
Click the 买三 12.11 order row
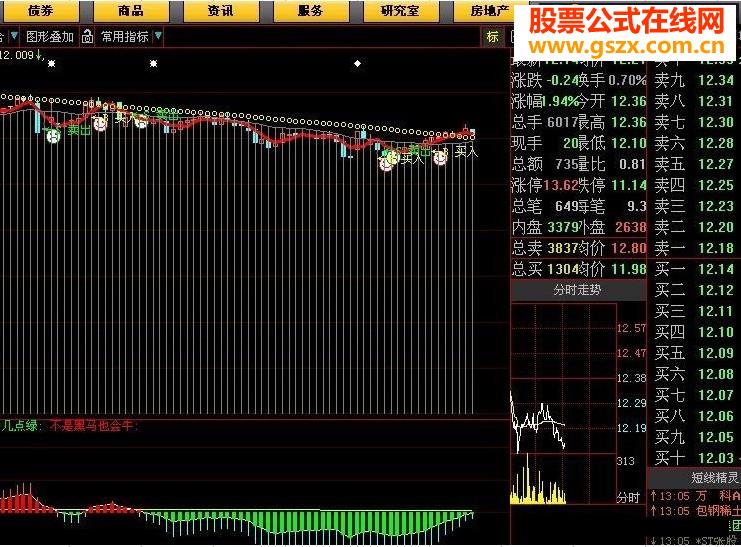point(694,311)
